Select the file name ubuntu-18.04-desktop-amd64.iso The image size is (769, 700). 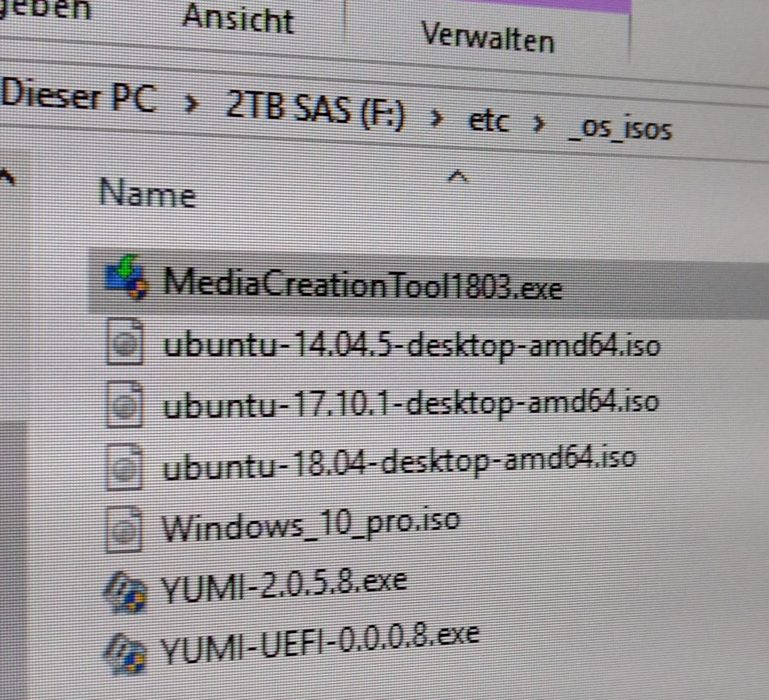(x=399, y=462)
